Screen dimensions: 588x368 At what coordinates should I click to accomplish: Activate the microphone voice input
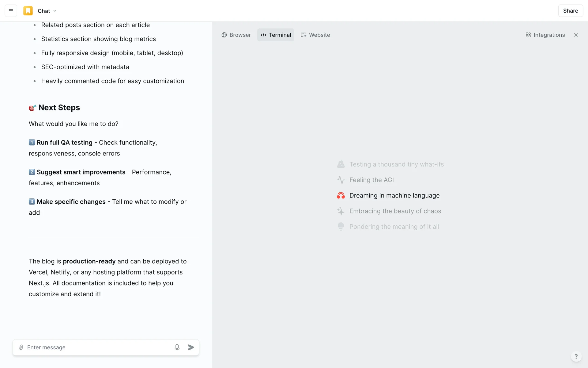click(x=177, y=347)
